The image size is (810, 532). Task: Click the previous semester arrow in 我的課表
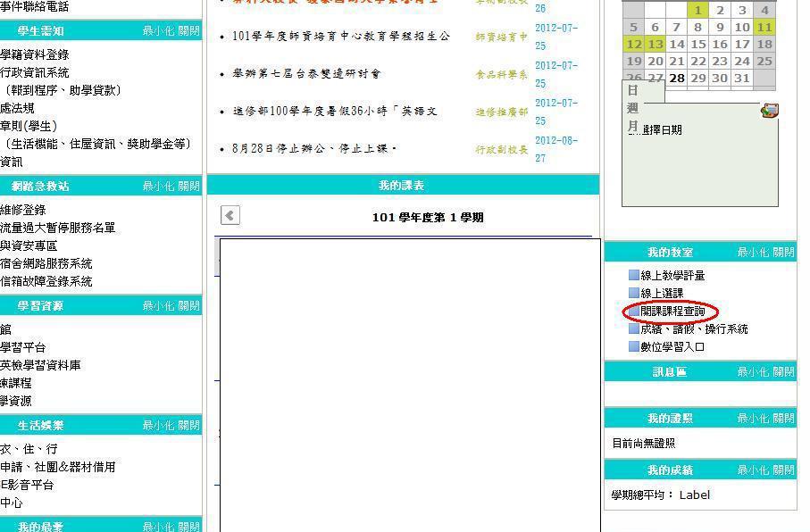(x=230, y=215)
